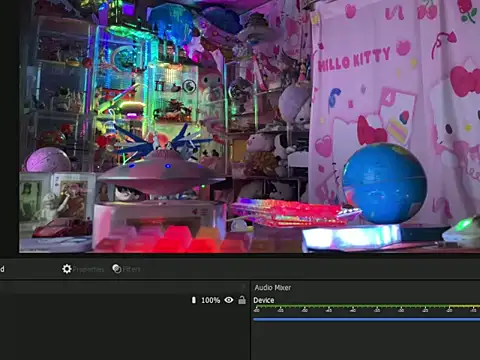Select the Audio Mixer panel title

273,288
